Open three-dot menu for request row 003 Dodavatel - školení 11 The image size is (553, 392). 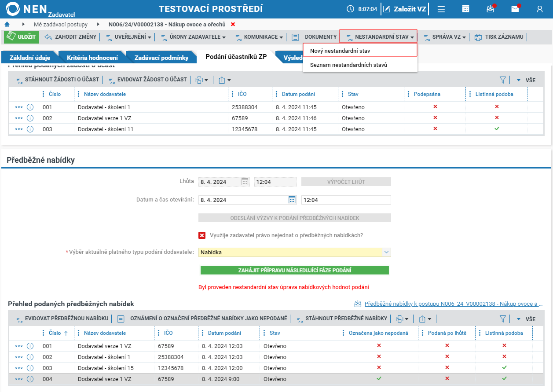pyautogui.click(x=19, y=129)
